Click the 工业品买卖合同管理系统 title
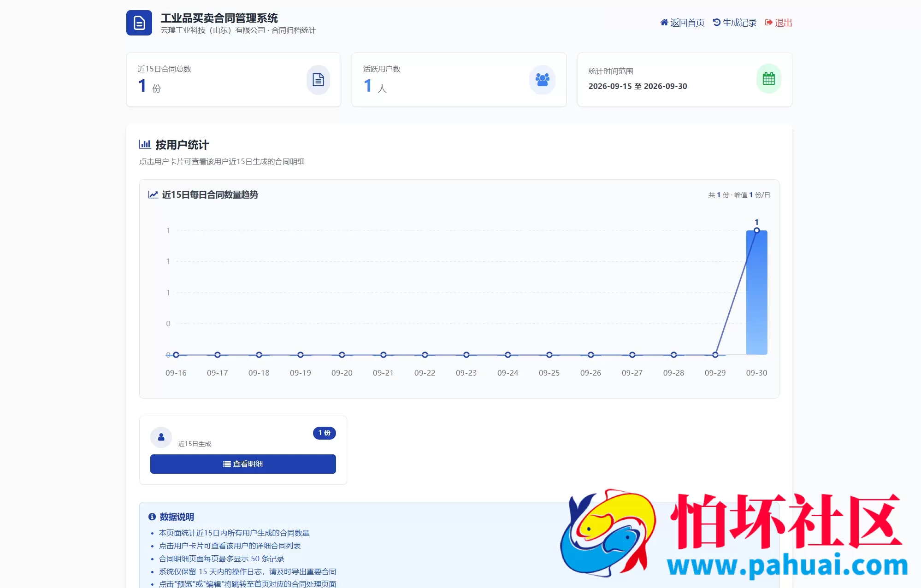 [219, 18]
